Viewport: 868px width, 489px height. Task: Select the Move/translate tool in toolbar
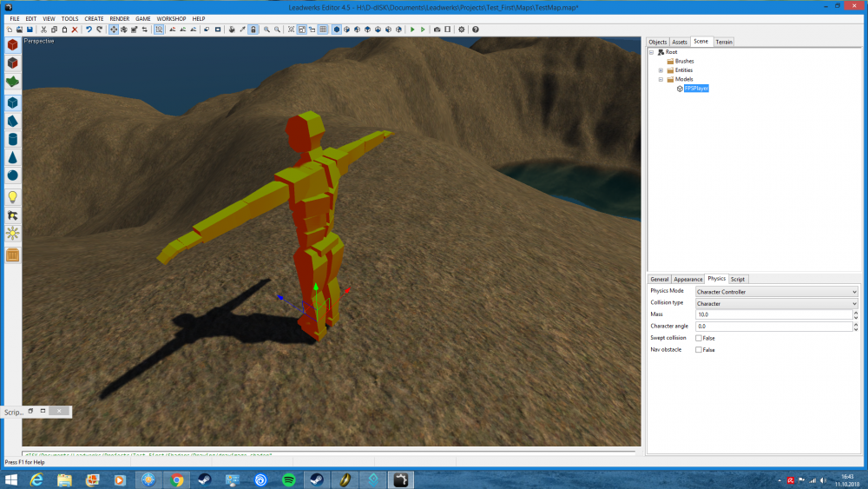(114, 30)
